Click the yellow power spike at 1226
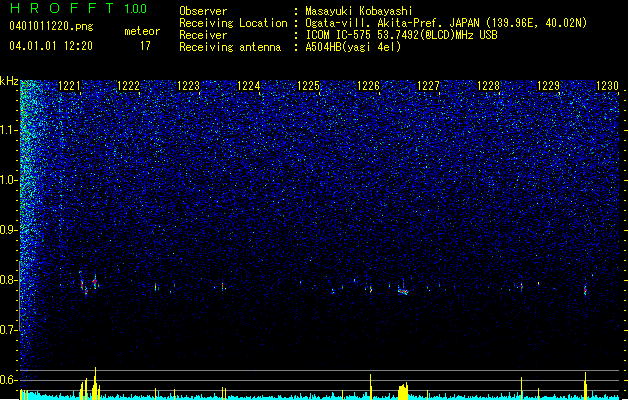The height and width of the screenshot is (400, 629). coord(370,387)
